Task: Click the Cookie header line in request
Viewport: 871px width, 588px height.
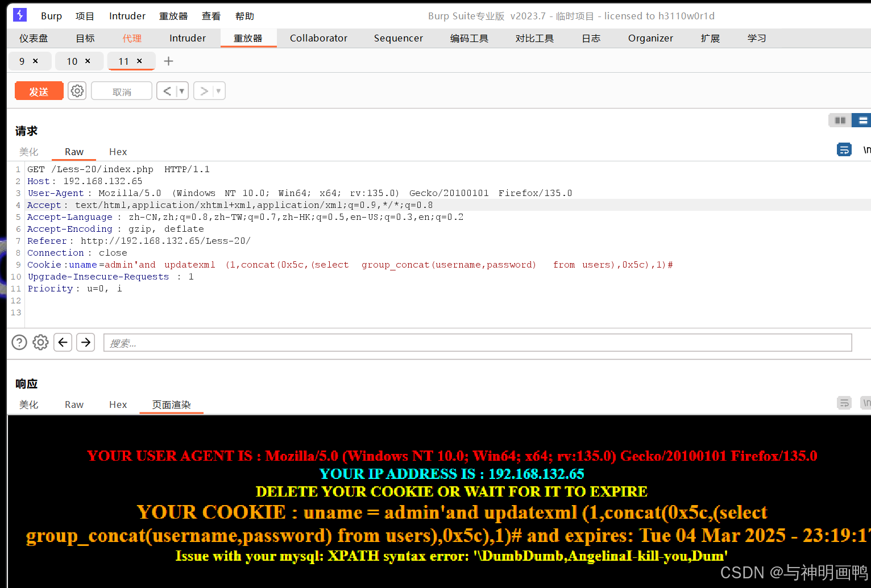Action: pos(350,265)
